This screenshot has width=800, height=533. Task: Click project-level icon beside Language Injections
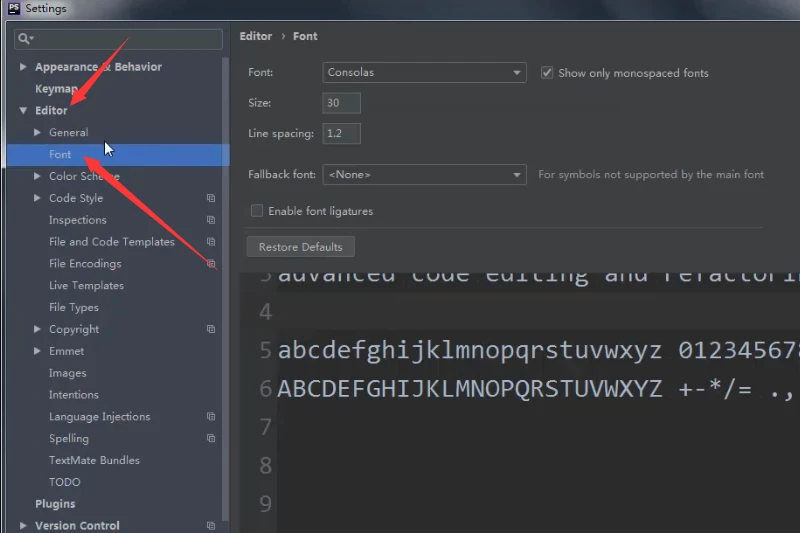211,417
